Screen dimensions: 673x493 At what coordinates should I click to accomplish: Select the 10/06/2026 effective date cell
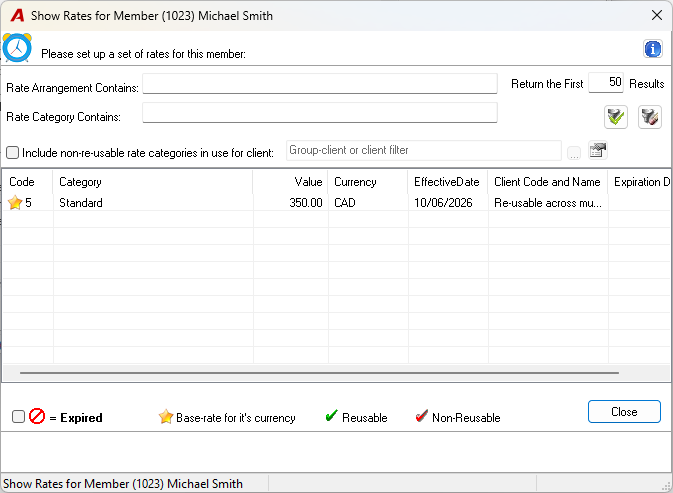pyautogui.click(x=448, y=203)
